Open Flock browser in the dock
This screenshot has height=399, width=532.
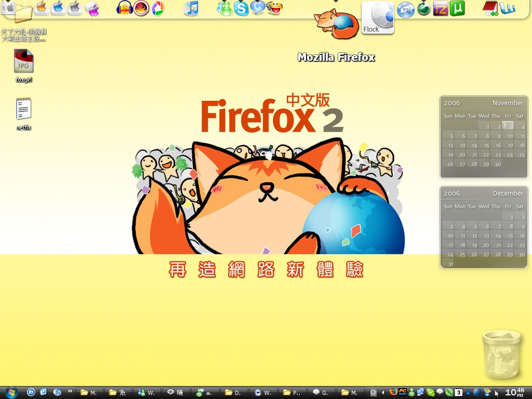(x=377, y=18)
